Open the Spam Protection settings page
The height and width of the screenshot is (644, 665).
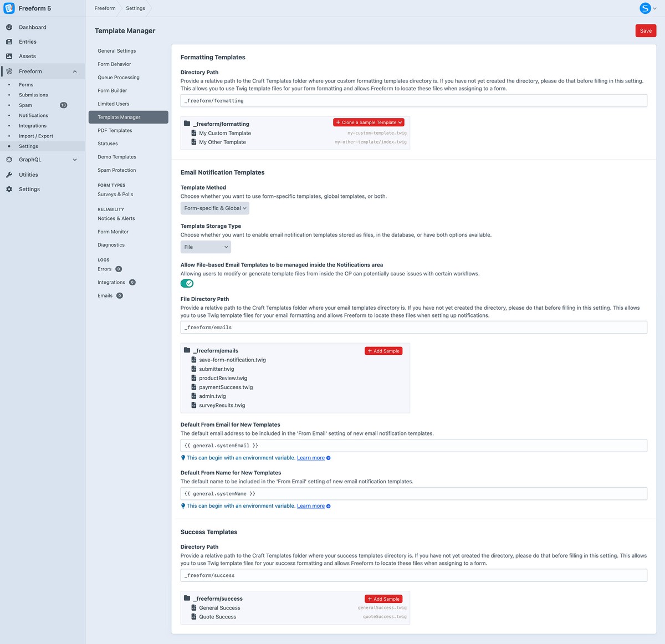pyautogui.click(x=116, y=170)
